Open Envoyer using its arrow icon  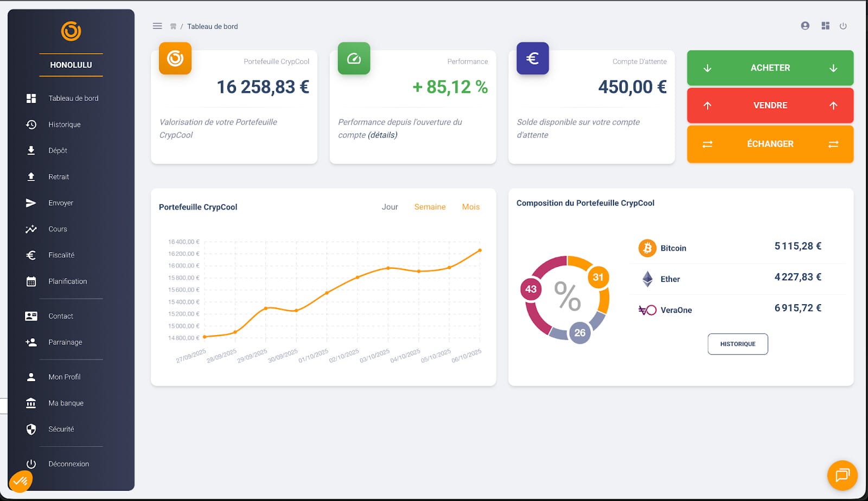click(31, 202)
